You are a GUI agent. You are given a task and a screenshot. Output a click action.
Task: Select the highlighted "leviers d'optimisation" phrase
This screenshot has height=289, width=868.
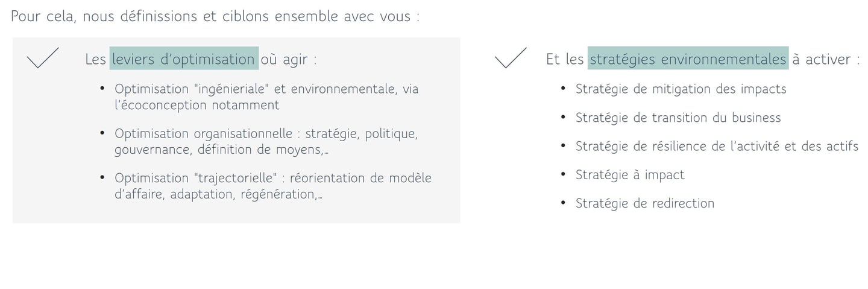point(184,59)
